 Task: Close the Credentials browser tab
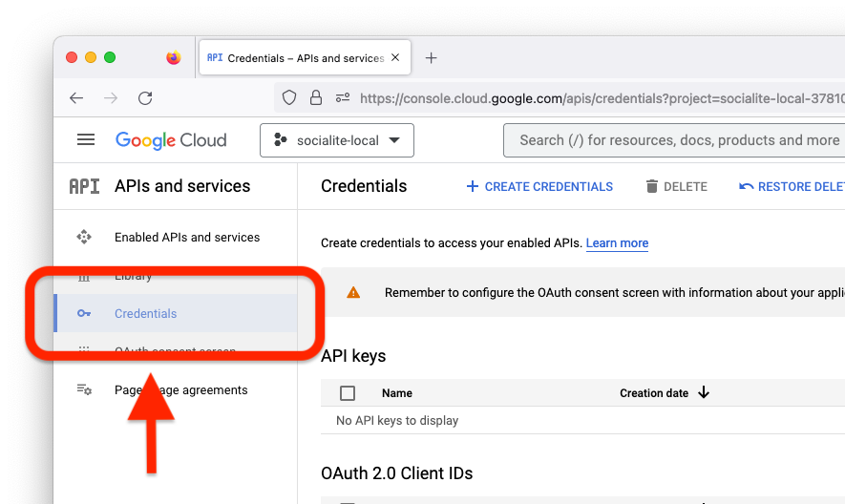pos(395,57)
